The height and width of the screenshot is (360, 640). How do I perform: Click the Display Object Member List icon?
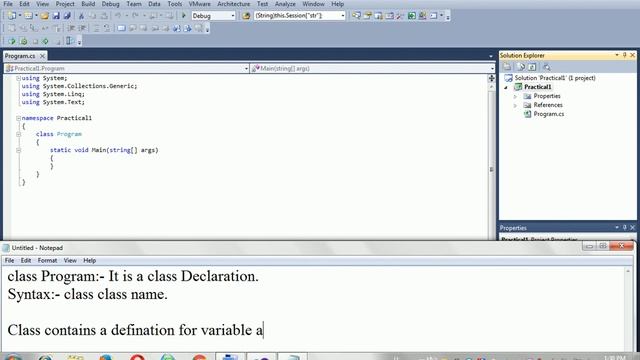point(11,28)
